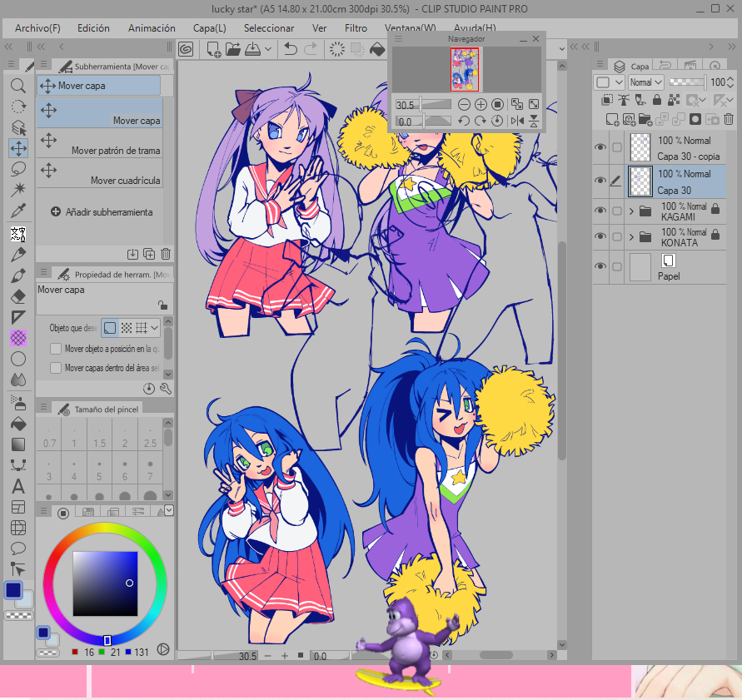Create a new raster layer
This screenshot has height=700, width=742.
pos(612,119)
